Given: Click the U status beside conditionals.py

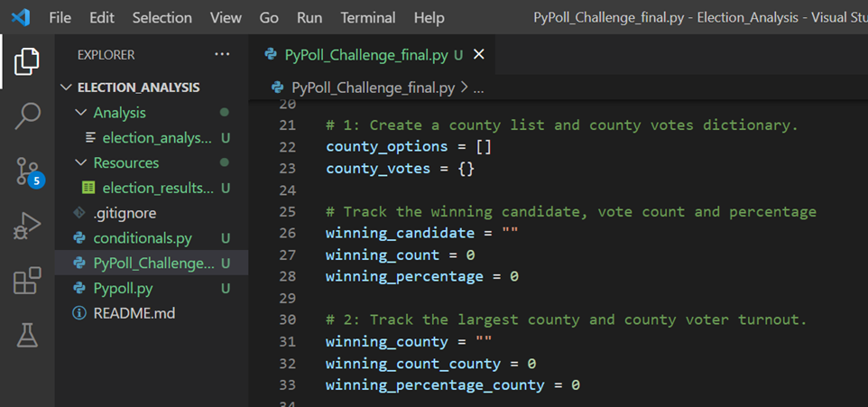Looking at the screenshot, I should [x=226, y=238].
